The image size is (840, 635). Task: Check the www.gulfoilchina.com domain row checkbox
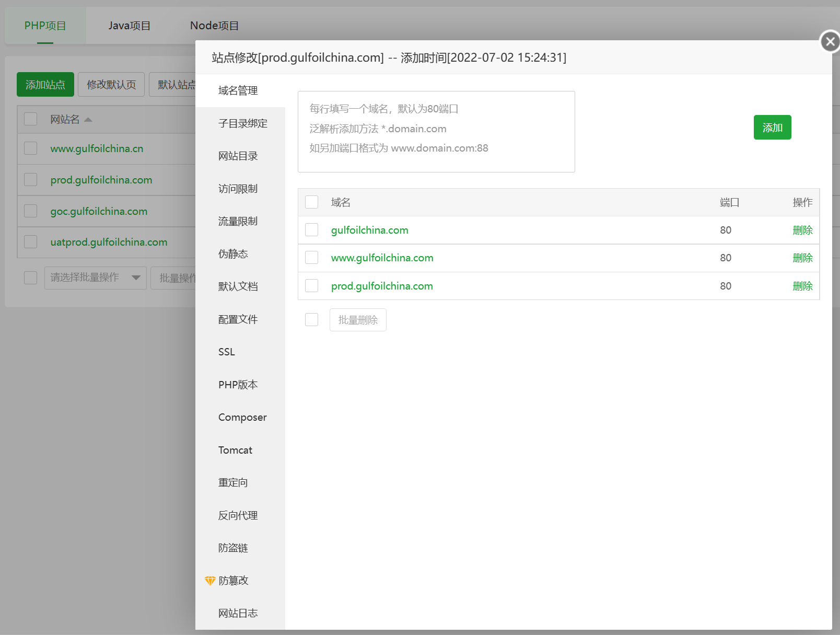pyautogui.click(x=312, y=258)
